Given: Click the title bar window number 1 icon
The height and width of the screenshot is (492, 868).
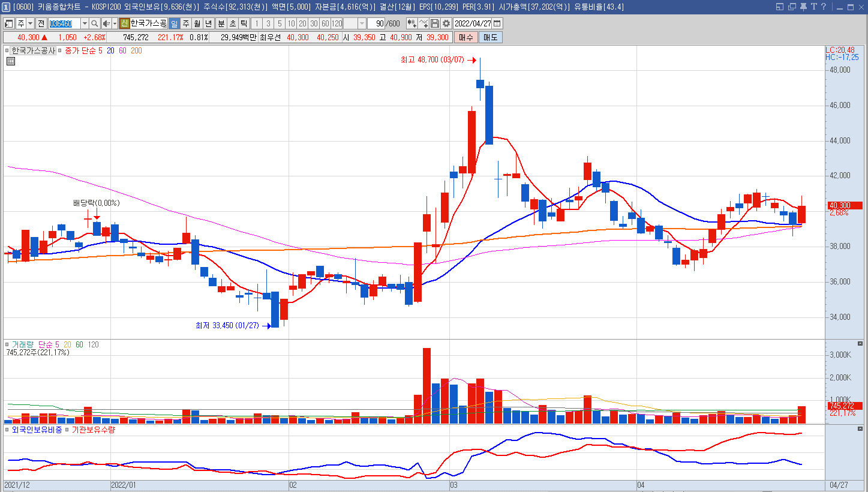Looking at the screenshot, I should pos(5,7).
